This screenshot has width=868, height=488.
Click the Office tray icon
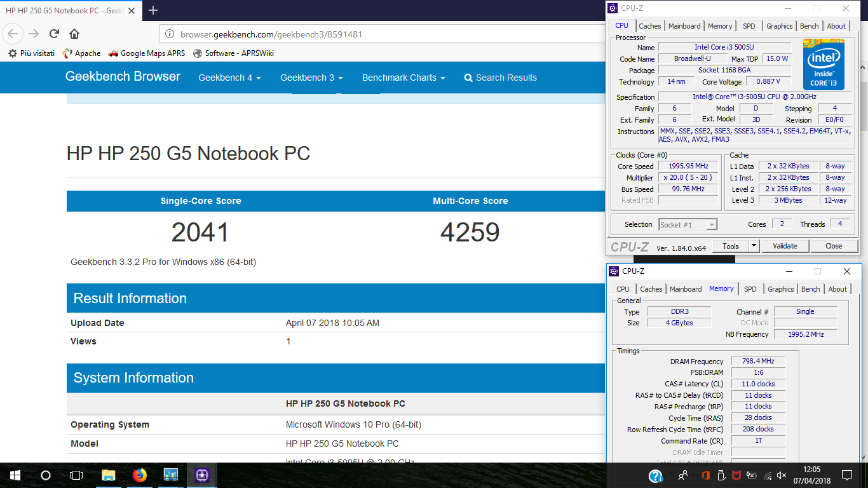pyautogui.click(x=705, y=475)
